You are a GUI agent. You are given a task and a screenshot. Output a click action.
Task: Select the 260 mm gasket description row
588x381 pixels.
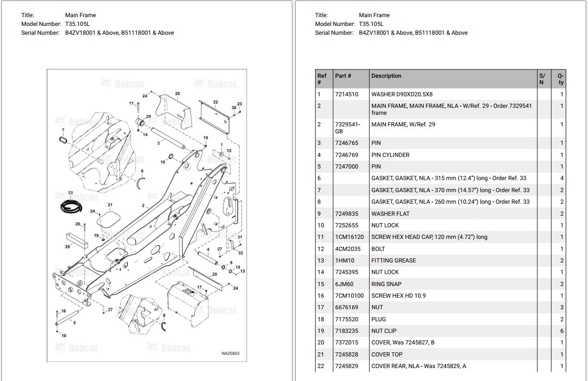pos(450,202)
